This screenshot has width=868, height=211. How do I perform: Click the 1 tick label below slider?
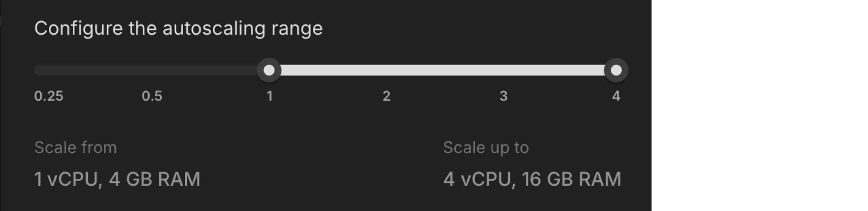(x=269, y=96)
